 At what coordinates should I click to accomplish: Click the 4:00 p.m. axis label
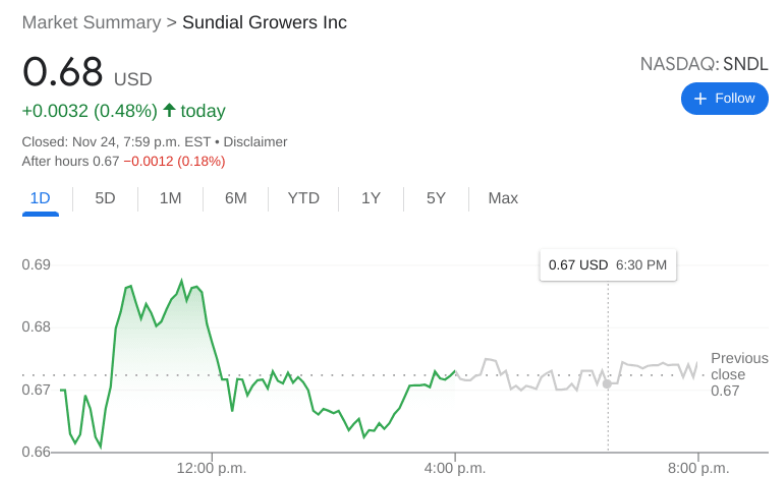pyautogui.click(x=455, y=467)
